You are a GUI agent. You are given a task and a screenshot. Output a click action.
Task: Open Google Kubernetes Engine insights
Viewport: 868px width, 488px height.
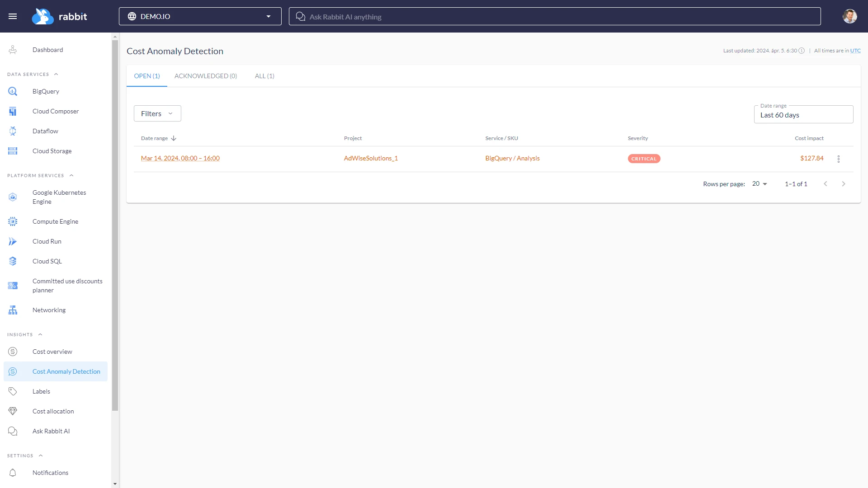point(59,197)
